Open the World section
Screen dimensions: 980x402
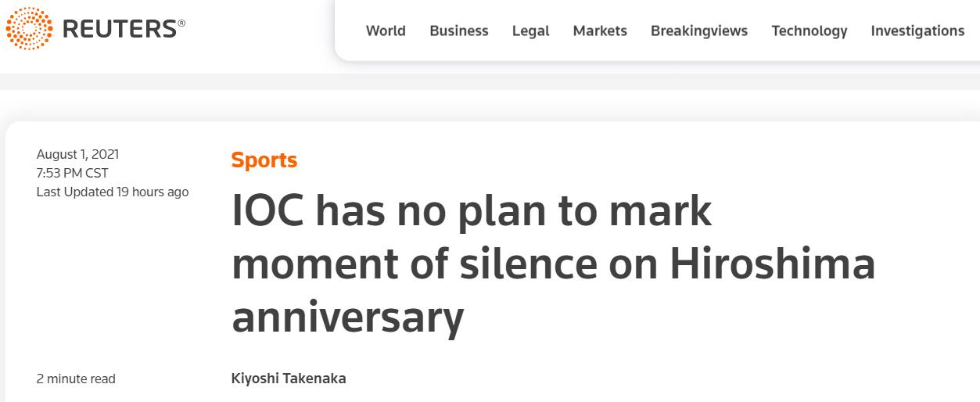click(386, 31)
